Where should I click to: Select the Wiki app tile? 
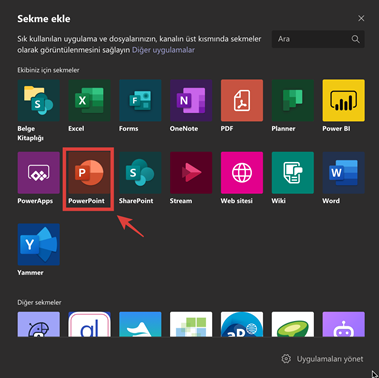293,173
